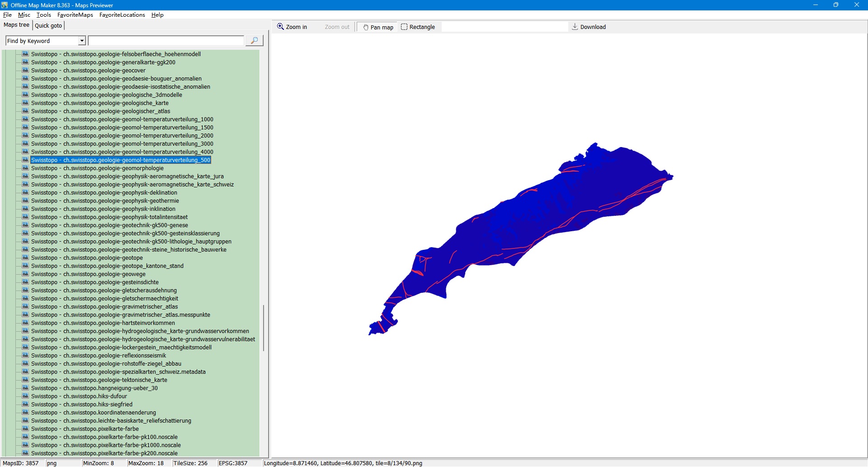Click the map icon beside pixelkarte-farbe
Viewport: 868px width, 467px height.
click(26, 429)
